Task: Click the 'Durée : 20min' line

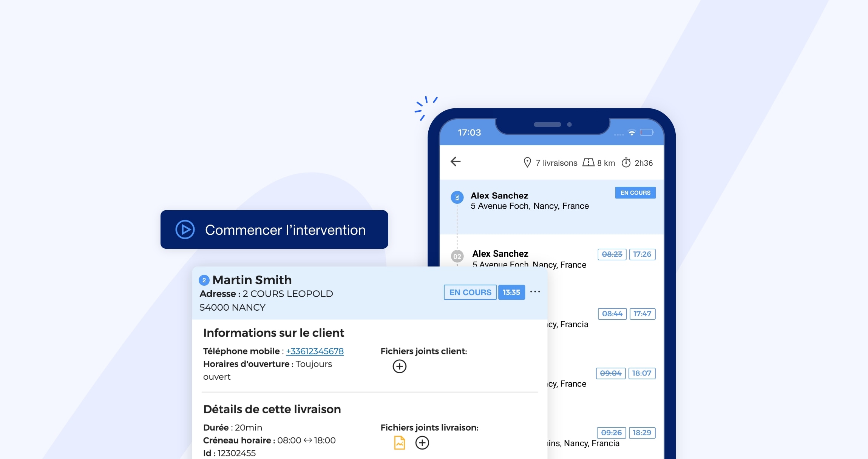Action: [x=233, y=427]
